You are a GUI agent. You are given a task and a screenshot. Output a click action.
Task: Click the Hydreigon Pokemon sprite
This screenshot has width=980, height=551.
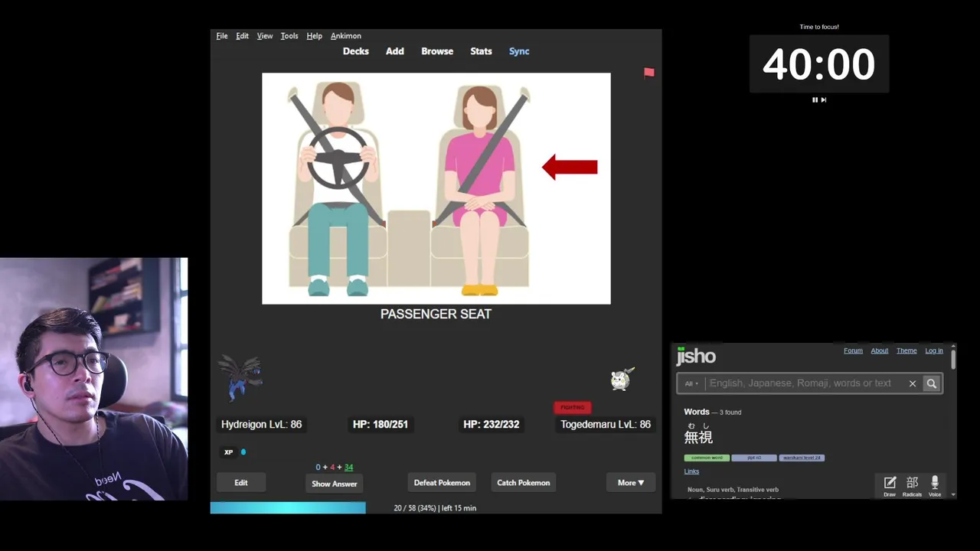coord(241,377)
